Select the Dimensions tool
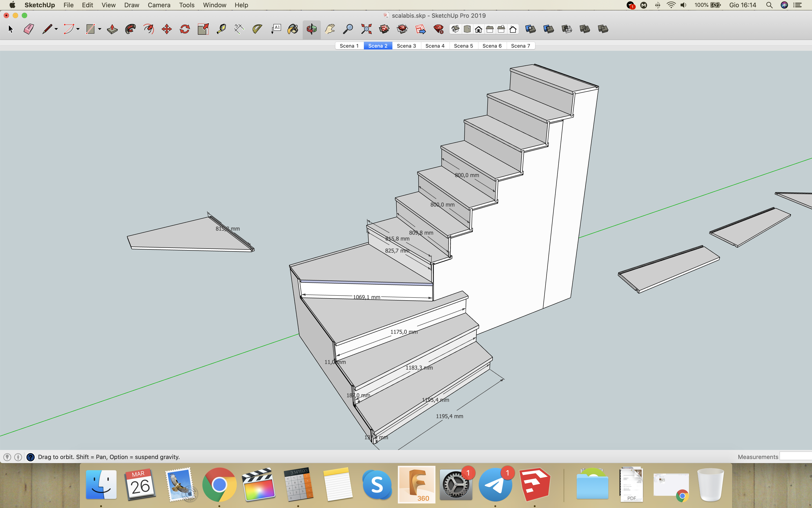The height and width of the screenshot is (508, 812). point(239,29)
